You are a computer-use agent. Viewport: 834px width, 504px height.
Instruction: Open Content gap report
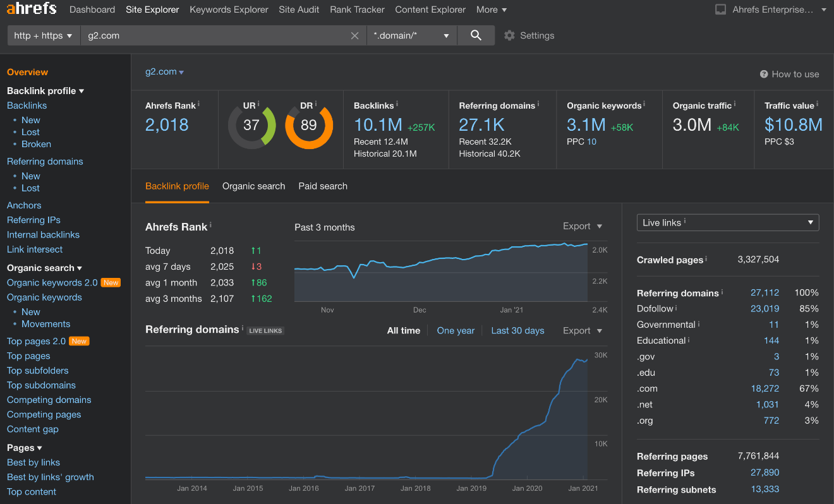point(32,429)
